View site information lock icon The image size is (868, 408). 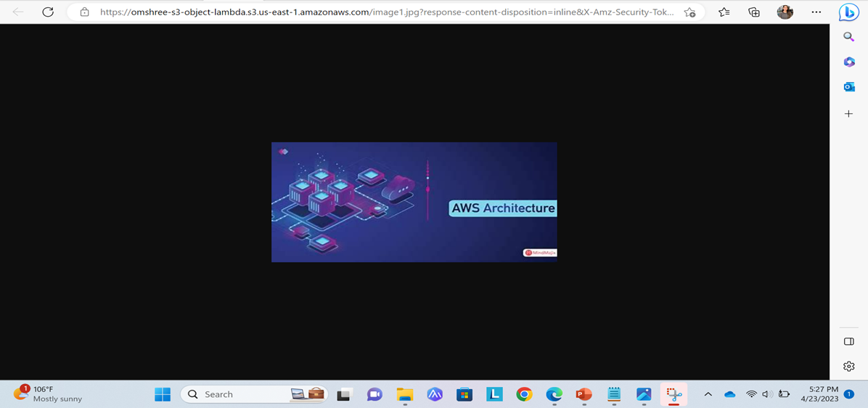84,12
